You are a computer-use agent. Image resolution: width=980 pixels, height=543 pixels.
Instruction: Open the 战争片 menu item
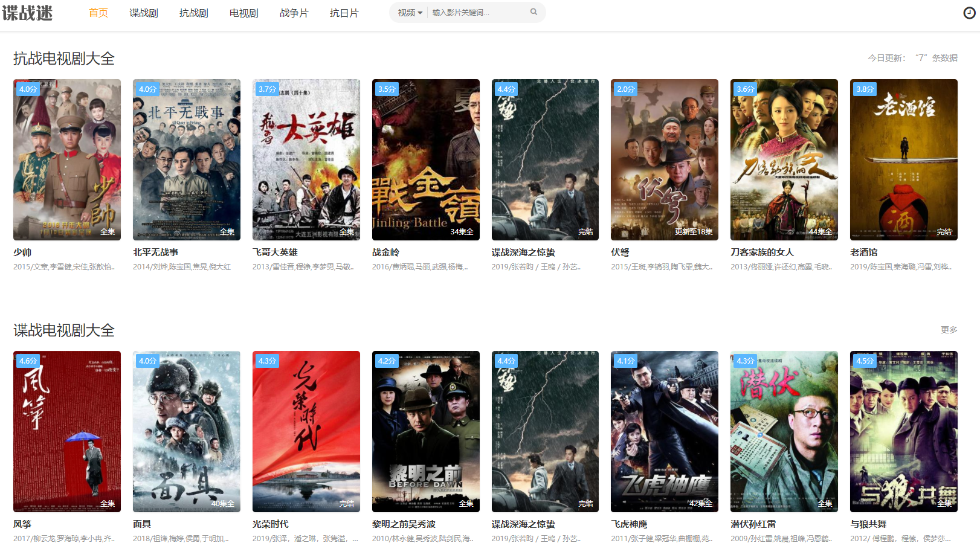[x=294, y=13]
